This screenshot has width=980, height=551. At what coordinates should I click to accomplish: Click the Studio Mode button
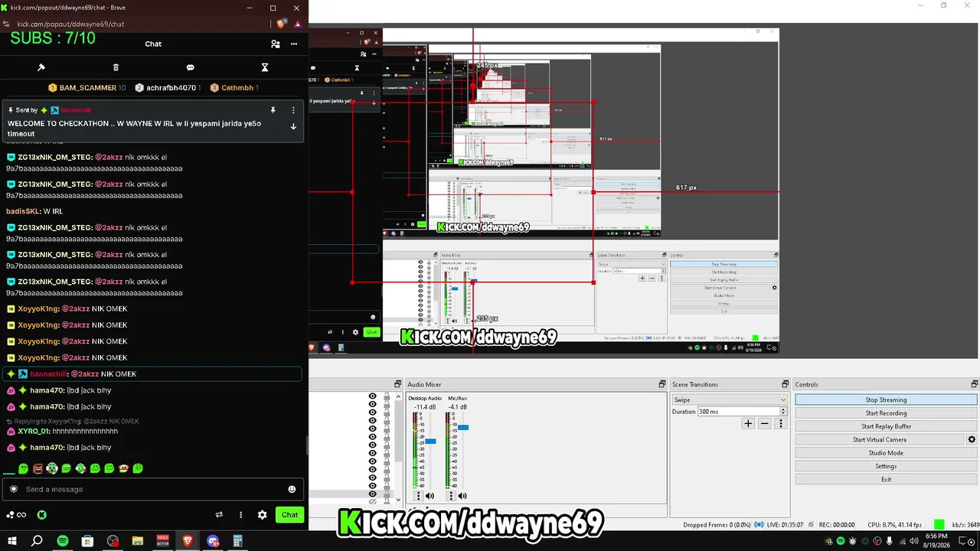(886, 452)
